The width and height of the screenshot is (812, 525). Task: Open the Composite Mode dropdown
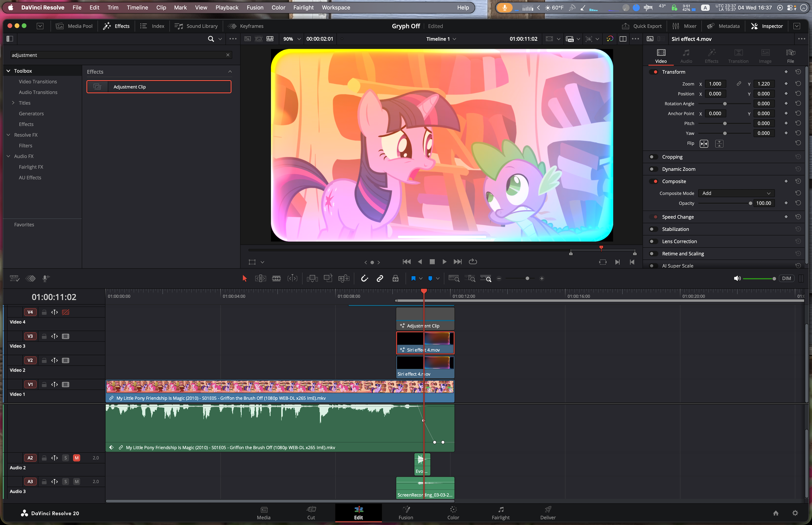coord(736,193)
